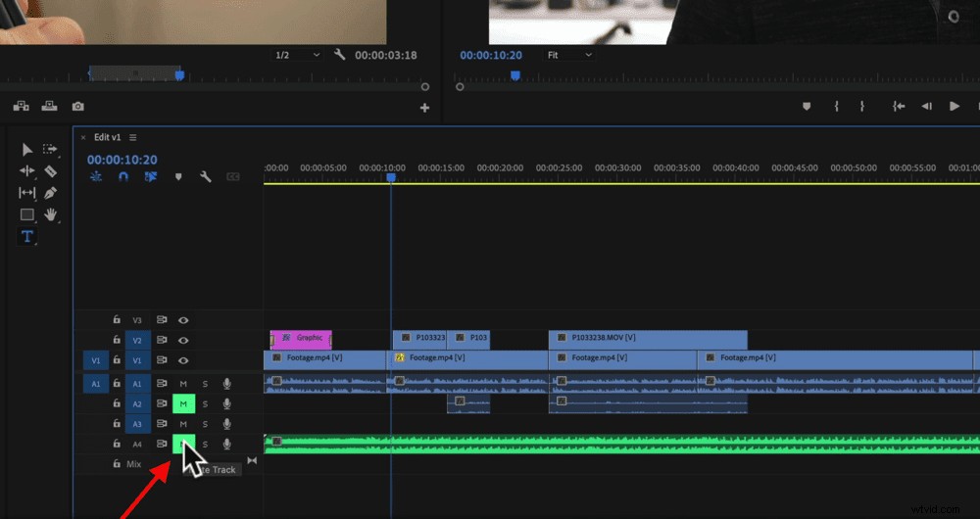Toggle sync lock on track V2
This screenshot has width=980, height=519.
click(x=162, y=340)
